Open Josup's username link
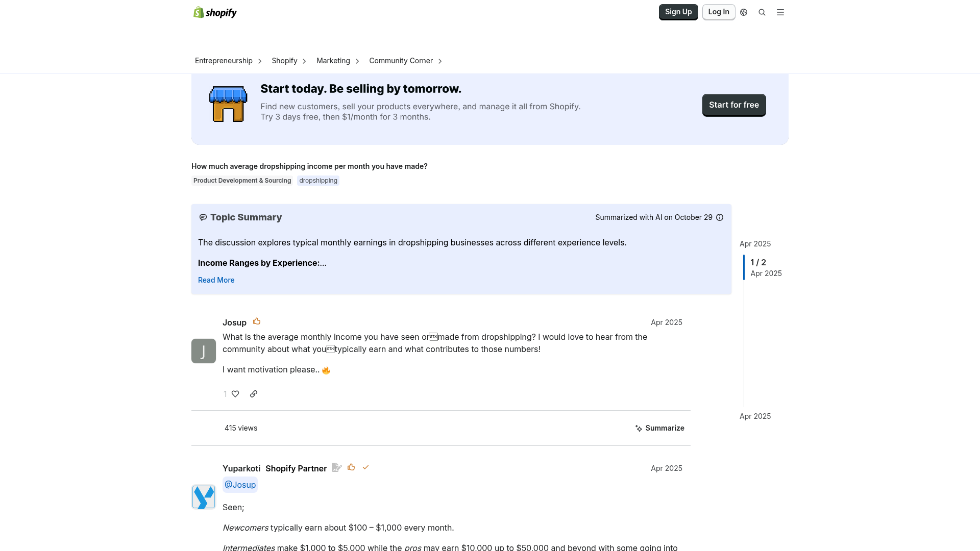 (x=234, y=322)
